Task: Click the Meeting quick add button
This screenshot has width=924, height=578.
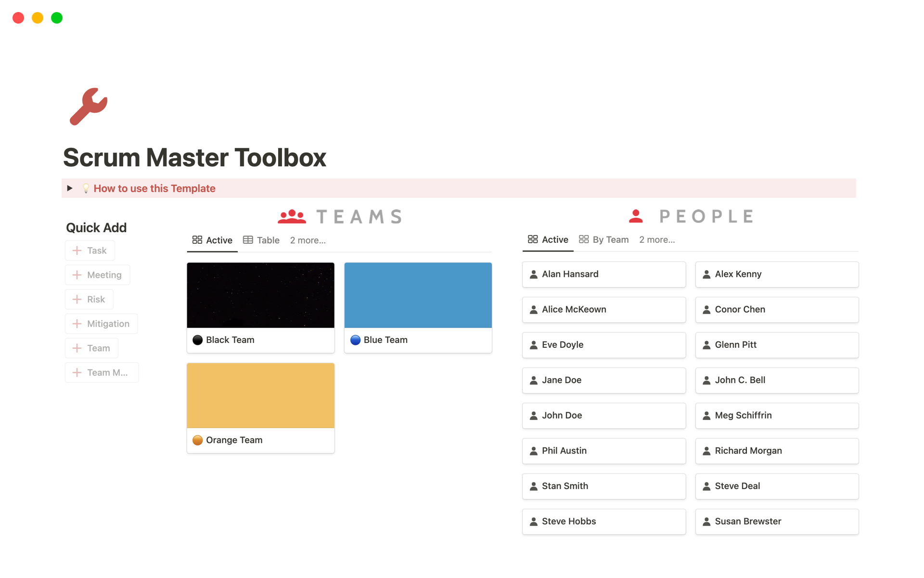Action: (97, 275)
